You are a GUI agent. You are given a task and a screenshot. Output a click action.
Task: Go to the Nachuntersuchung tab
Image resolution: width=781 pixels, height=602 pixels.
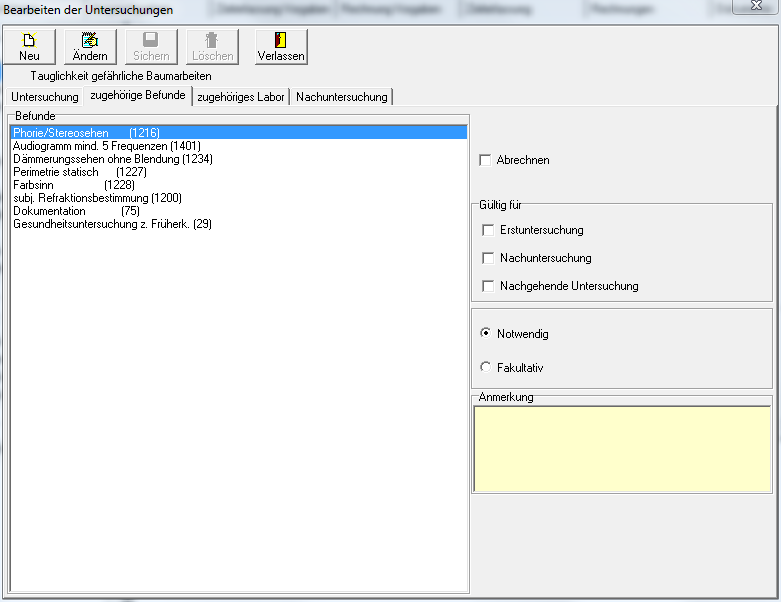click(x=341, y=97)
